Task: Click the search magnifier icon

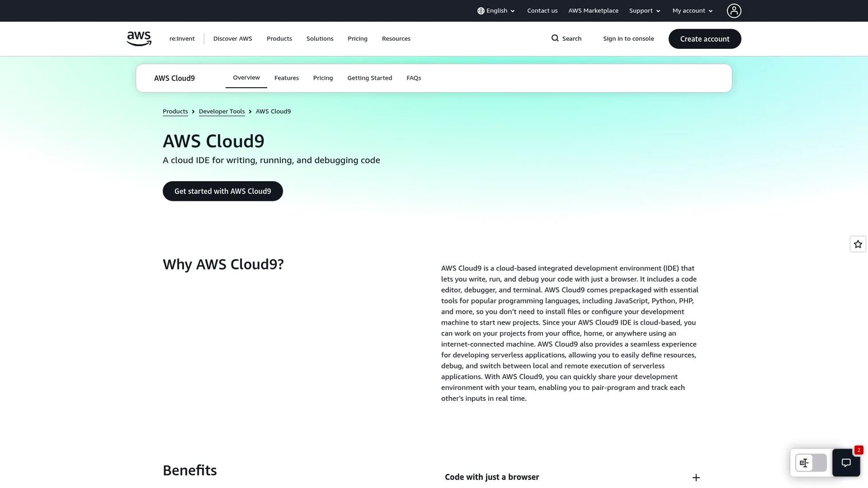Action: click(x=555, y=38)
